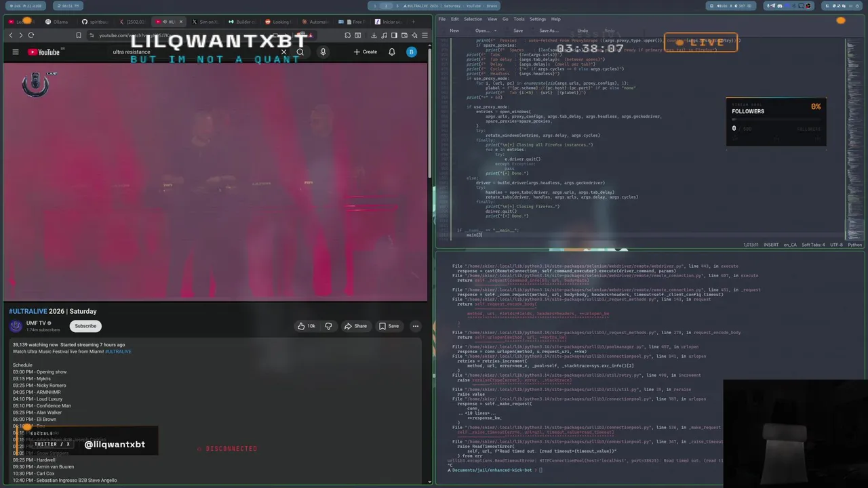Screen dimensions: 868x488
Task: Open the editor Tools menu
Action: click(x=519, y=19)
